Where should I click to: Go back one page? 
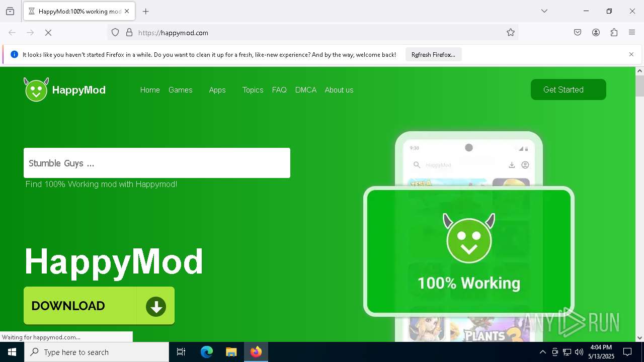[12, 33]
